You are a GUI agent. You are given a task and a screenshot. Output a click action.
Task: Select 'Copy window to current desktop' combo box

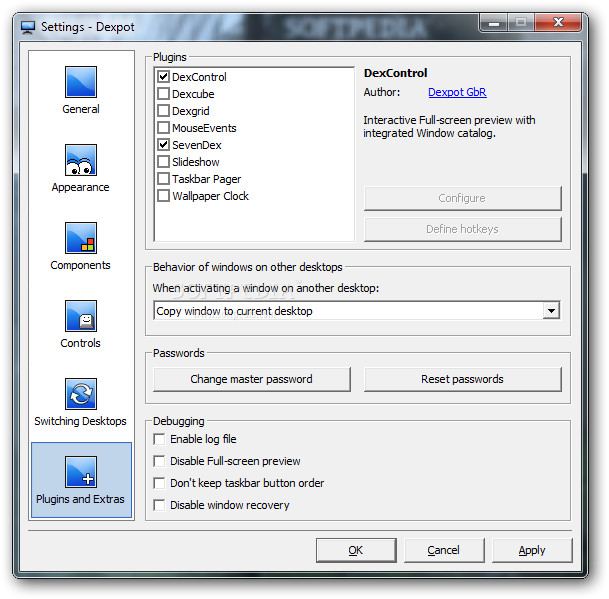pyautogui.click(x=357, y=310)
